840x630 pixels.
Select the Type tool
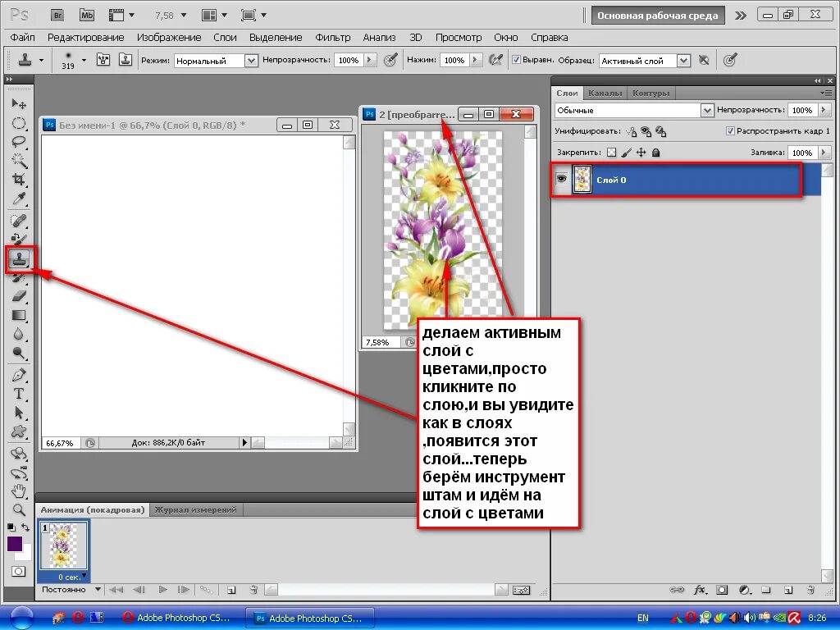(x=19, y=394)
